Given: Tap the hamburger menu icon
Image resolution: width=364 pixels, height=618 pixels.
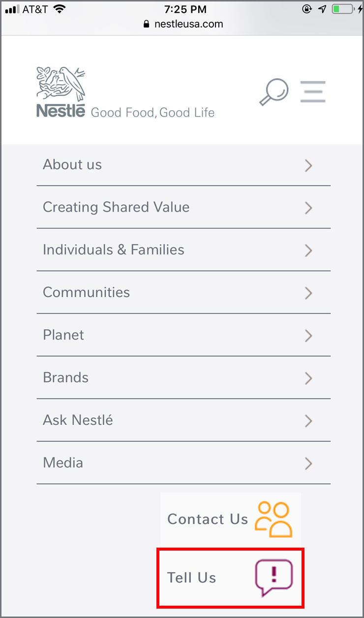Looking at the screenshot, I should click(313, 92).
